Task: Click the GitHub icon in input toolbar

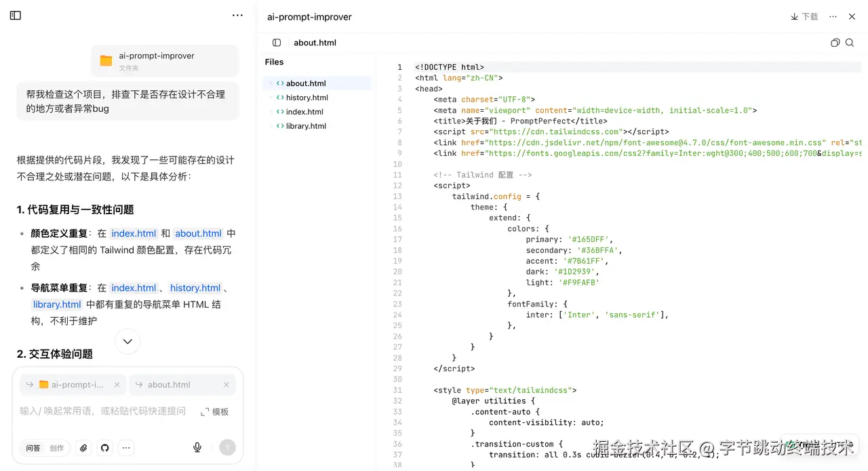Action: (x=104, y=448)
